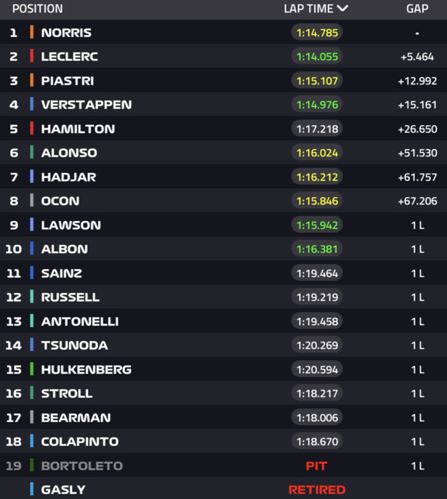Image resolution: width=447 pixels, height=499 pixels.
Task: Click Russell's teal team color bar
Action: click(32, 297)
